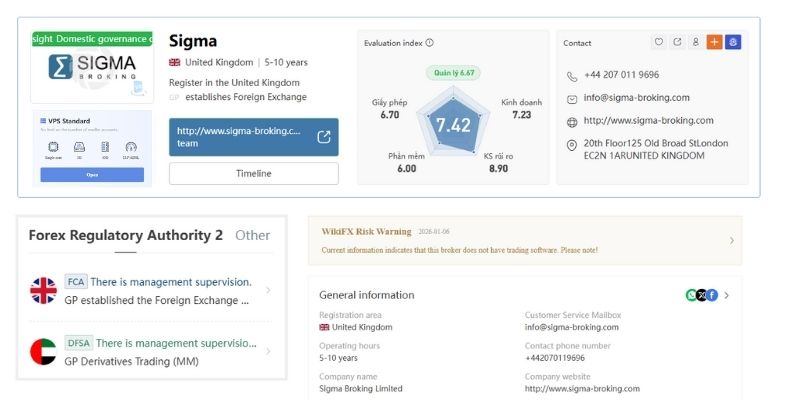This screenshot has width=800, height=400.
Task: Click the heart favorite icon in Contact
Action: tap(659, 42)
